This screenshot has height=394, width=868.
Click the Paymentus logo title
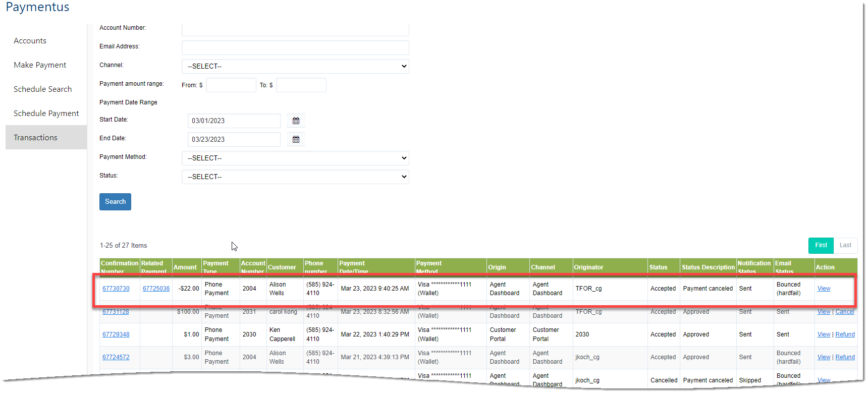tap(37, 7)
